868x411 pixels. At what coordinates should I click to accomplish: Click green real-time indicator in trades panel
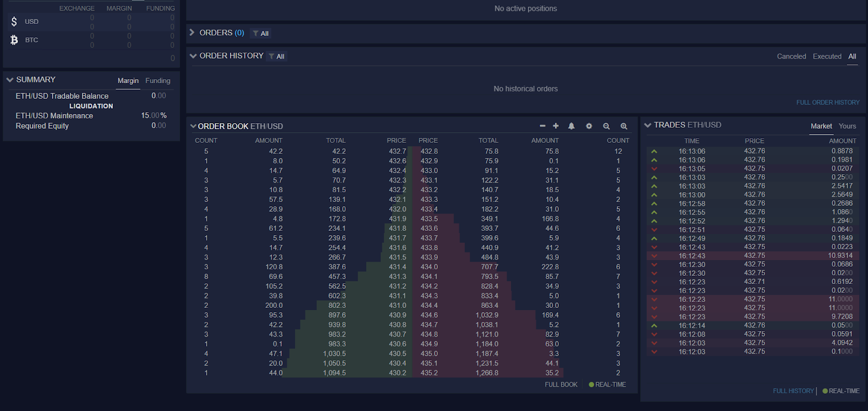coord(825,391)
